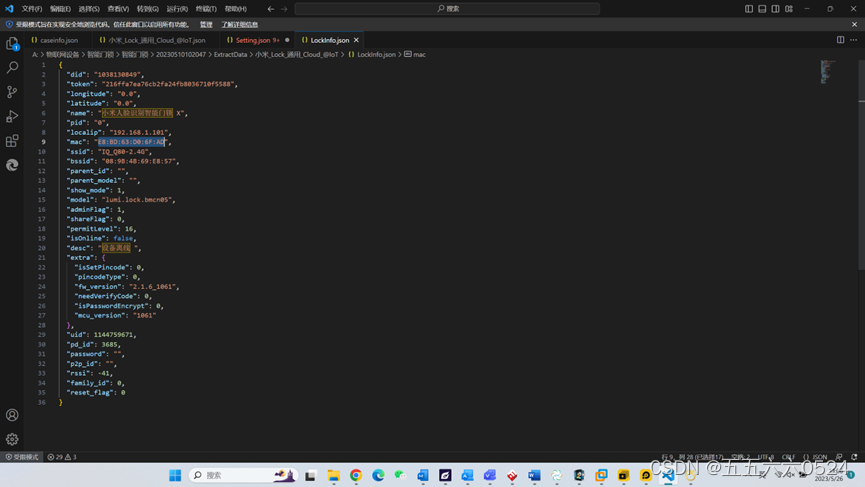This screenshot has height=487, width=865.
Task: Click the notifications bell in status bar
Action: coord(855,457)
